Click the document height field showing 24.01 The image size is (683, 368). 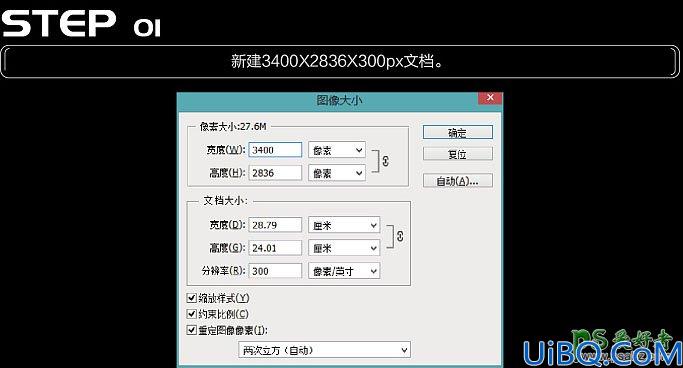275,248
